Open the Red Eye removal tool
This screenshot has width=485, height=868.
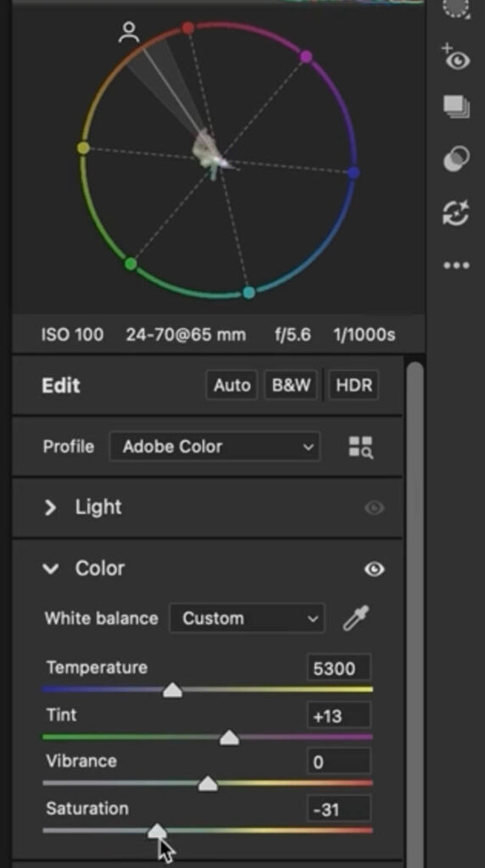click(x=457, y=58)
